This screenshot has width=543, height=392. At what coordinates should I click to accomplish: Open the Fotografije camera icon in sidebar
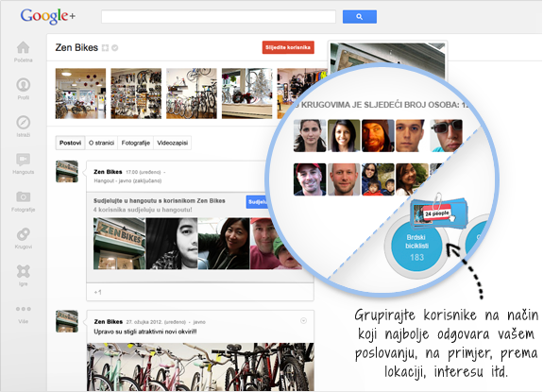pos(24,197)
